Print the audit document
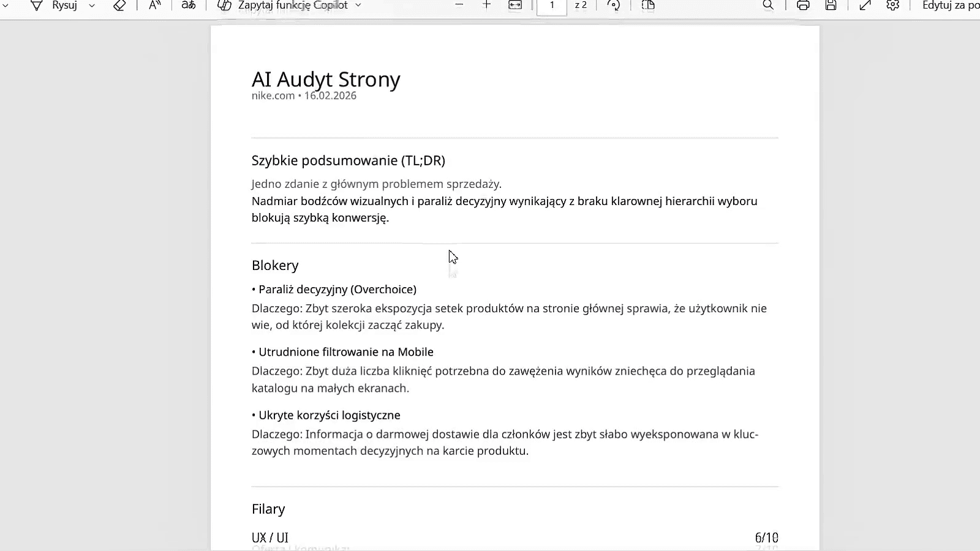Image resolution: width=980 pixels, height=551 pixels. coord(802,6)
